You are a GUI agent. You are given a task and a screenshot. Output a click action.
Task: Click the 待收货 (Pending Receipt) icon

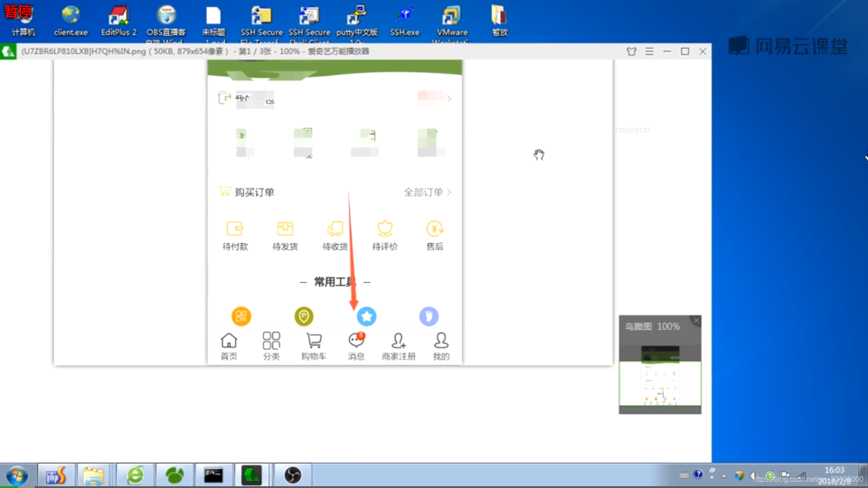tap(335, 234)
